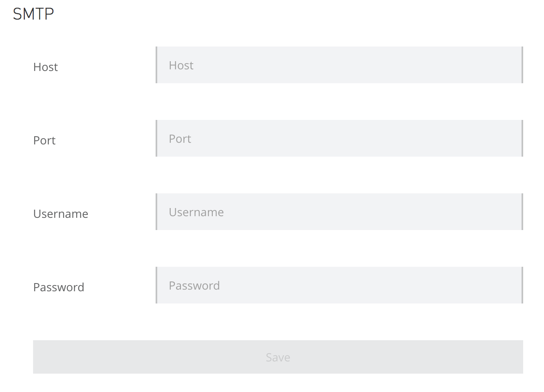This screenshot has height=392, width=544.
Task: Click the SMTP page heading
Action: 33,13
